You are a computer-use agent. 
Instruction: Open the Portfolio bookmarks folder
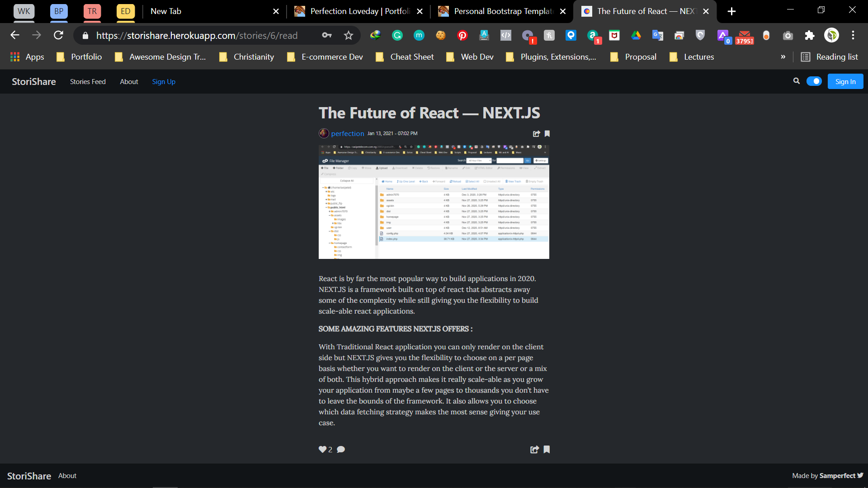tap(79, 57)
